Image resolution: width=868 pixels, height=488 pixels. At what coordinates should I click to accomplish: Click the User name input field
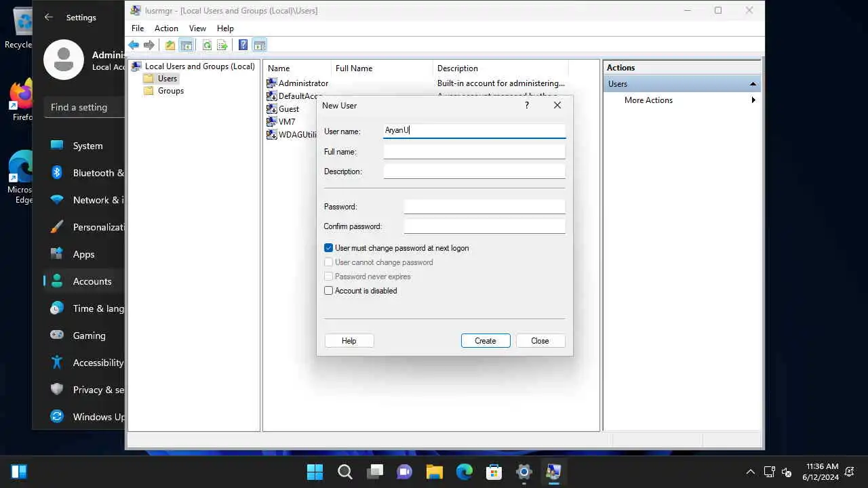475,131
